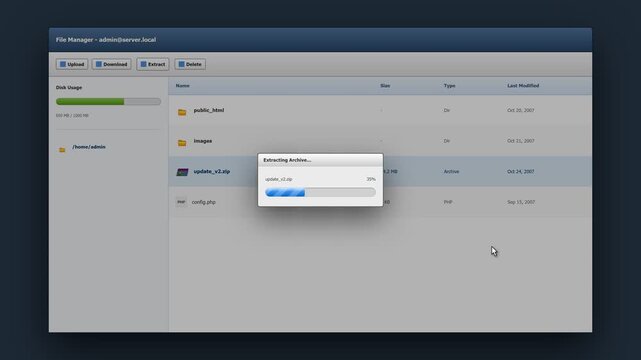The width and height of the screenshot is (641, 360).
Task: Click the blue icon on Upload
Action: (63, 64)
